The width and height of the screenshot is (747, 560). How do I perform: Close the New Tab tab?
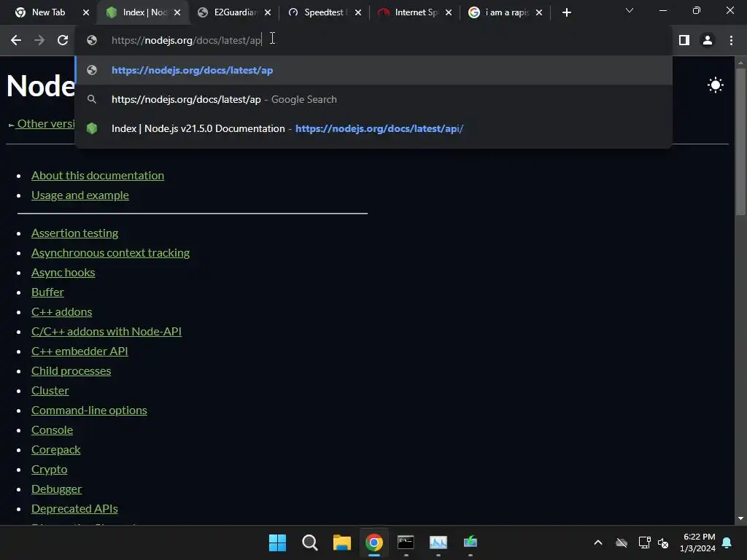click(86, 12)
